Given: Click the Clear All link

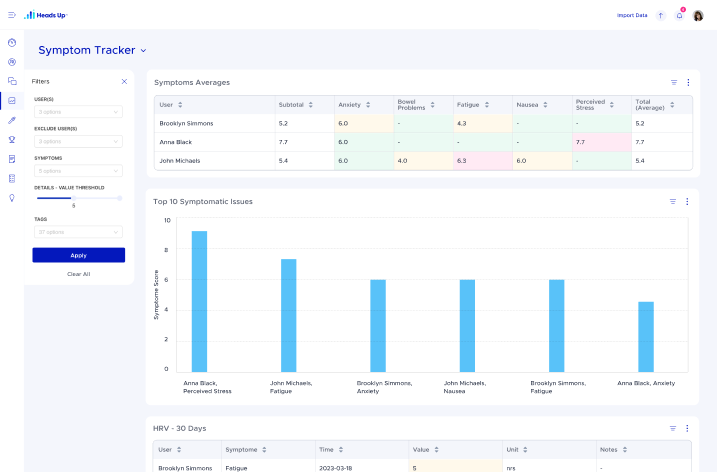Looking at the screenshot, I should point(79,274).
